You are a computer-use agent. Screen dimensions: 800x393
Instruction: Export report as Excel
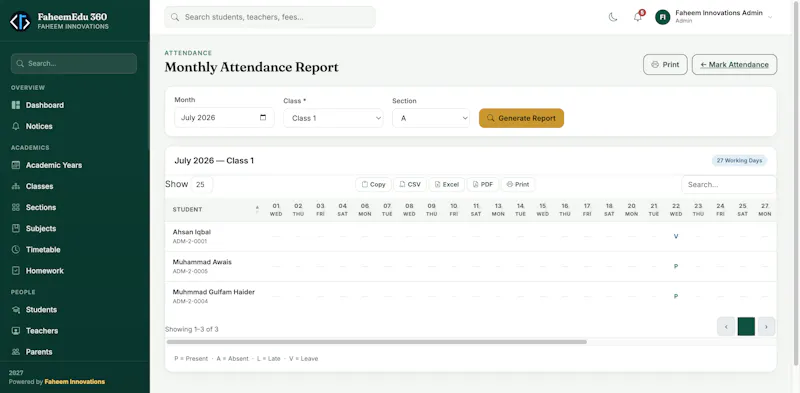(446, 184)
